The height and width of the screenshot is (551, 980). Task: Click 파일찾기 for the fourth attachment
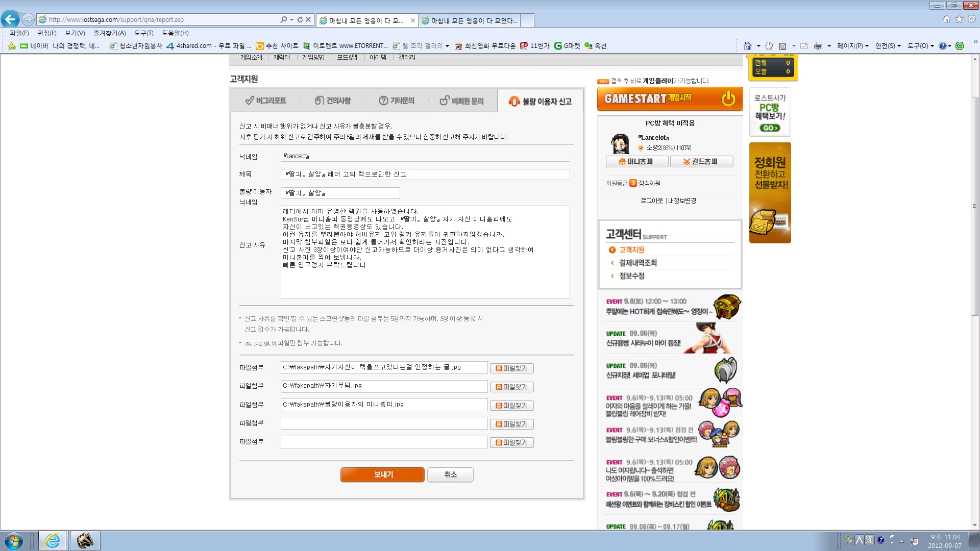coord(511,424)
